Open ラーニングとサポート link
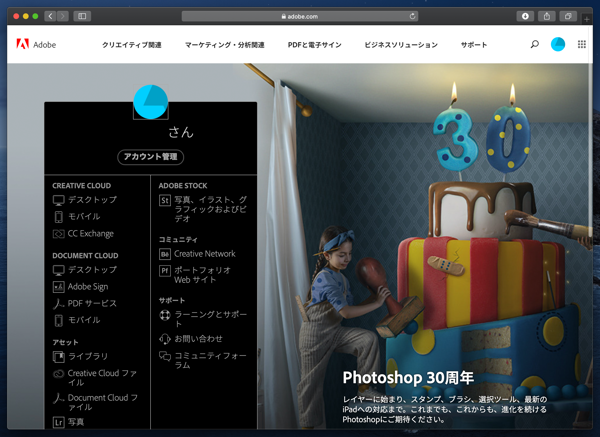This screenshot has height=437, width=600. (x=211, y=319)
